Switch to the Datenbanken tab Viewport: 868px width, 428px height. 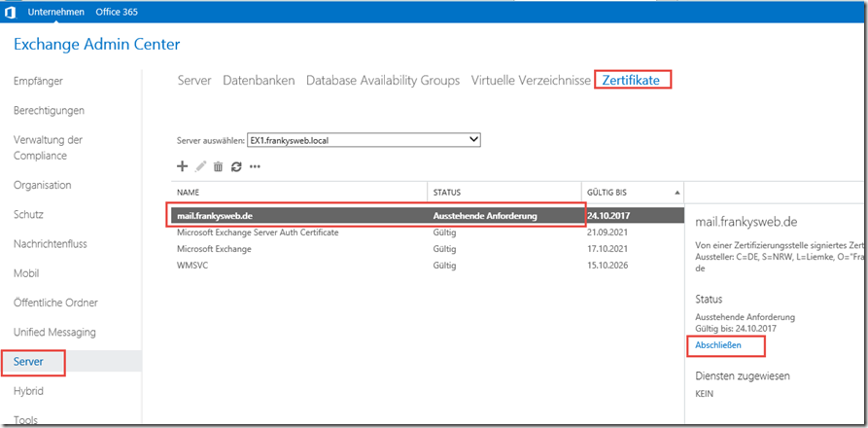[x=259, y=80]
